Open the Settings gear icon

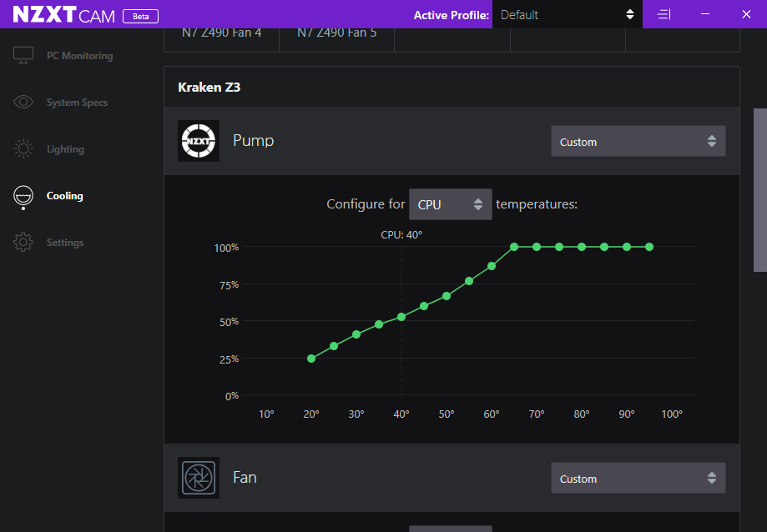pyautogui.click(x=23, y=242)
